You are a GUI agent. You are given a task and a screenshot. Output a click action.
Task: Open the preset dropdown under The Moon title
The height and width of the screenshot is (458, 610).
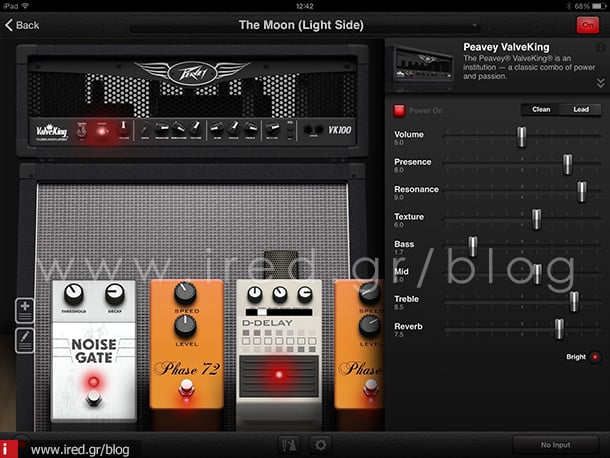300,39
